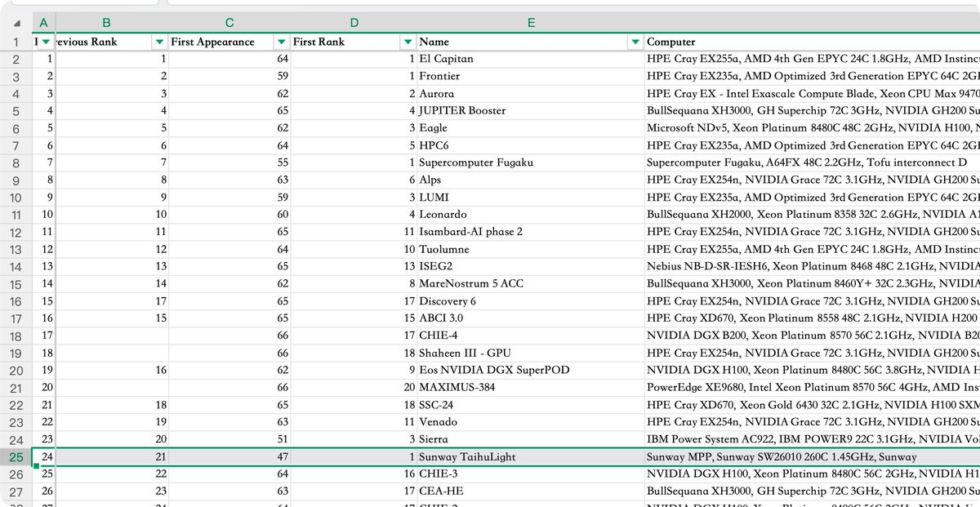
Task: Open the First Appearance filter dropdown
Action: click(x=282, y=42)
